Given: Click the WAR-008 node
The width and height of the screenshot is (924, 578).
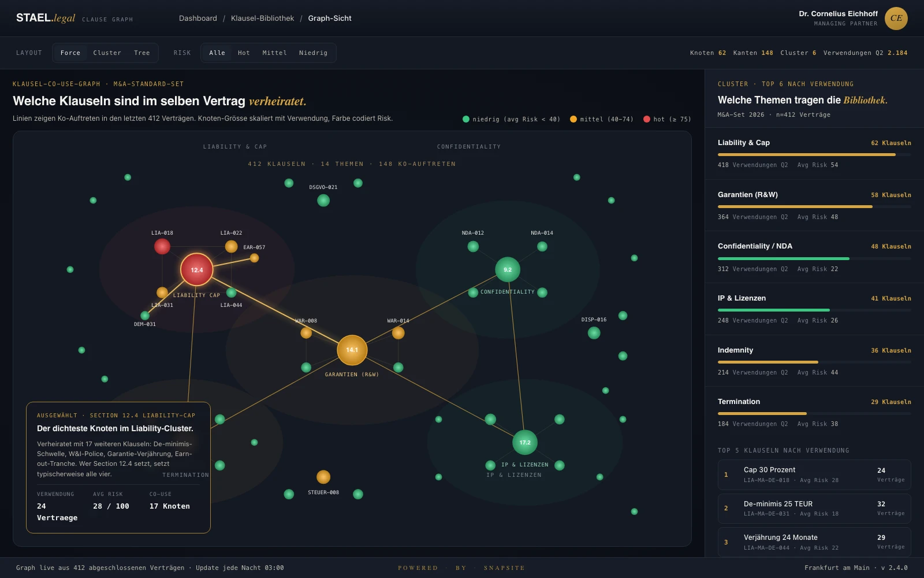Looking at the screenshot, I should [306, 333].
